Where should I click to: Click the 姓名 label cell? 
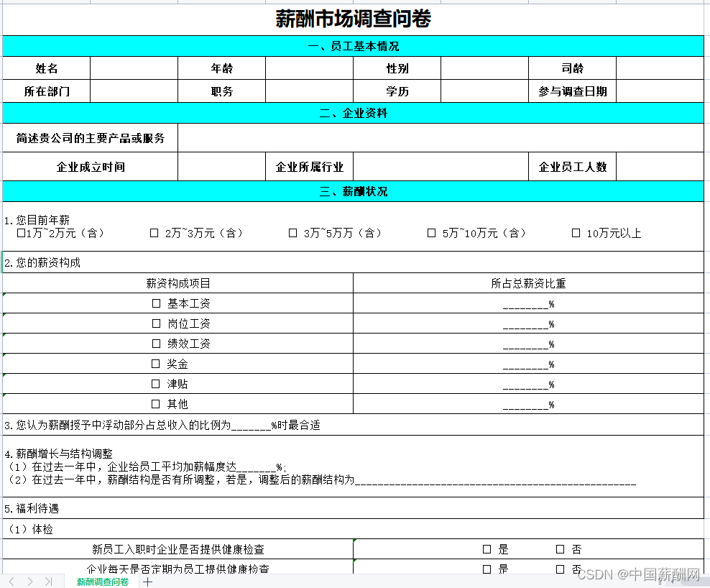(47, 68)
